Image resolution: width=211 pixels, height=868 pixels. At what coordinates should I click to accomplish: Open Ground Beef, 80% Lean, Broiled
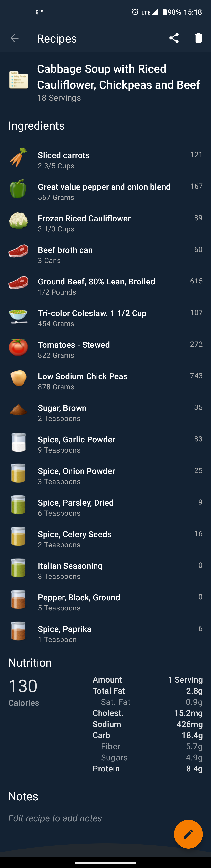(105, 286)
